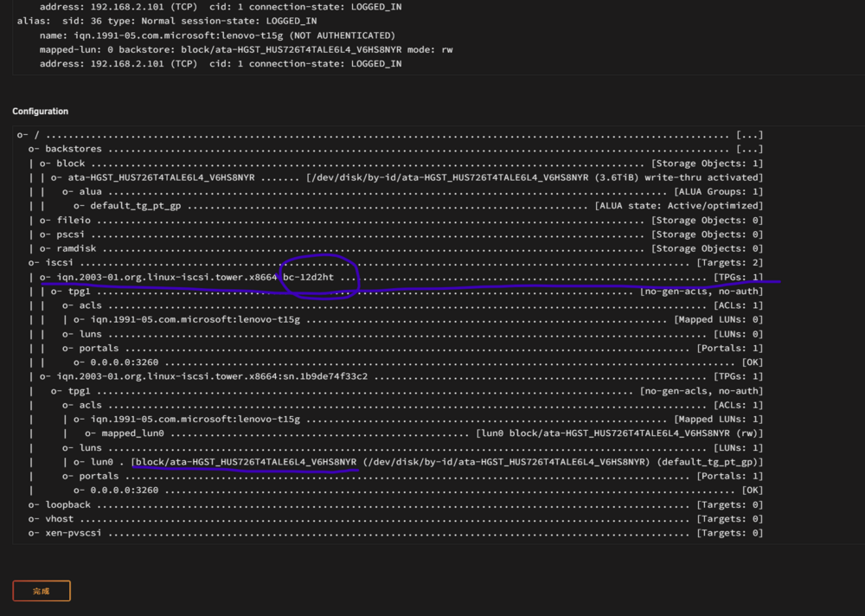Screen dimensions: 865x616
Task: Click the root 'o- /' tree row
Action: tap(390, 135)
